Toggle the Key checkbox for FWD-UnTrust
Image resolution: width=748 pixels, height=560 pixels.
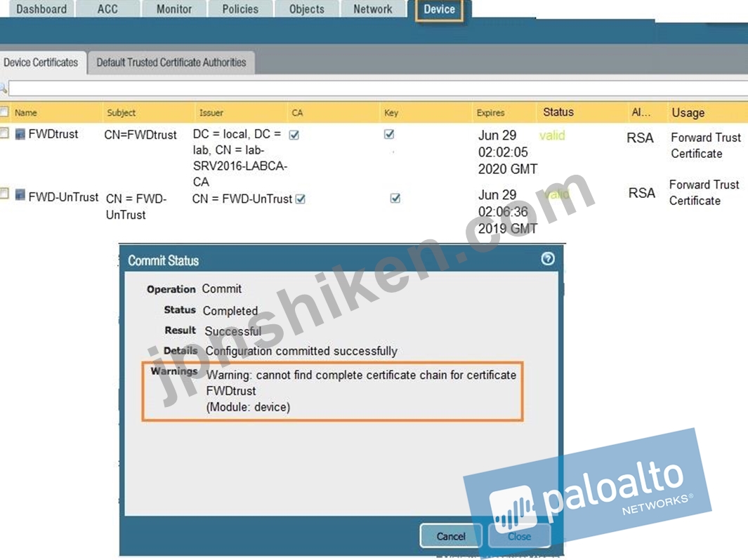click(x=395, y=199)
